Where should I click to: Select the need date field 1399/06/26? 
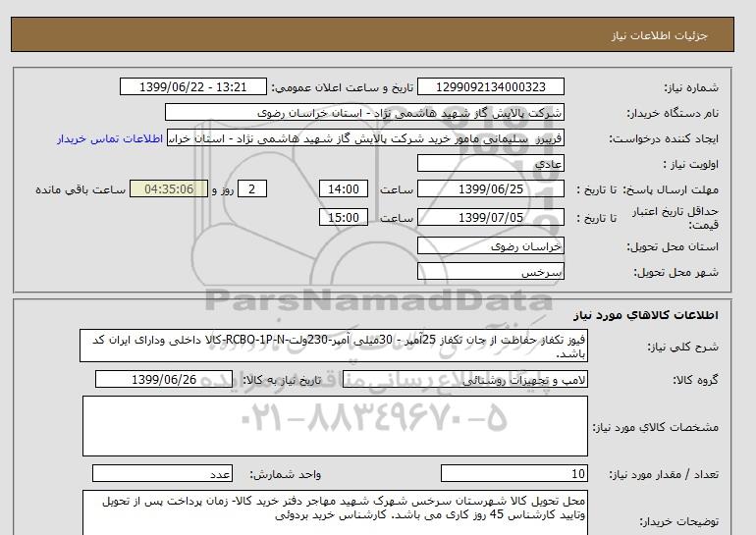[x=164, y=379]
